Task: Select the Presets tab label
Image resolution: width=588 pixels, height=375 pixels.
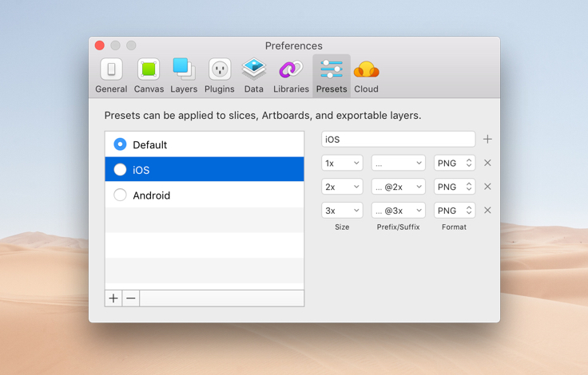Action: 332,89
